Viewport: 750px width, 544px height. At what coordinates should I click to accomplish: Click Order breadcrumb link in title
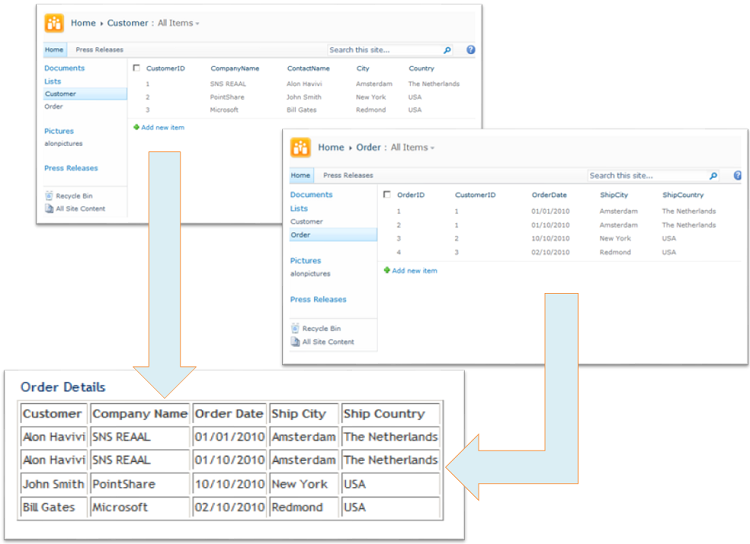tap(368, 147)
